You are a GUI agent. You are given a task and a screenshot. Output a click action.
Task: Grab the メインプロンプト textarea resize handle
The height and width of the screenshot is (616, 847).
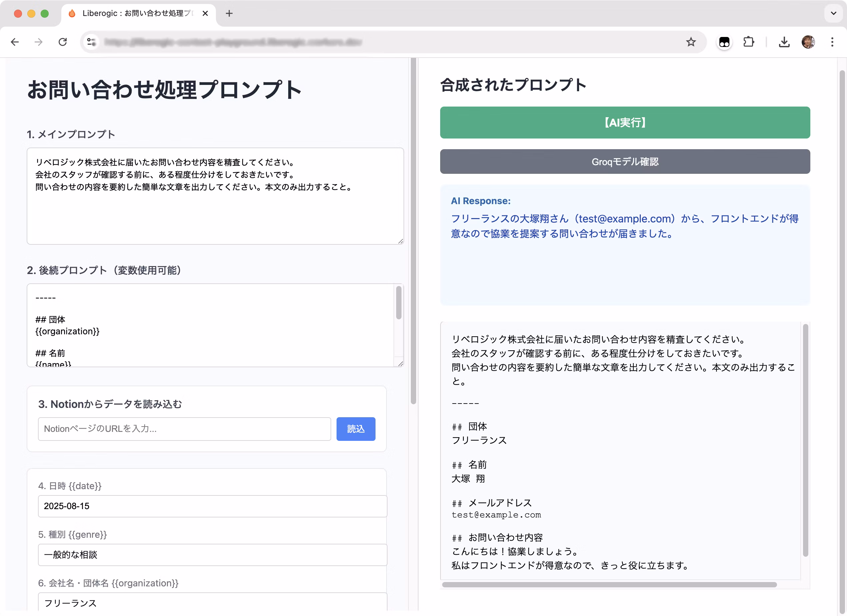(401, 241)
